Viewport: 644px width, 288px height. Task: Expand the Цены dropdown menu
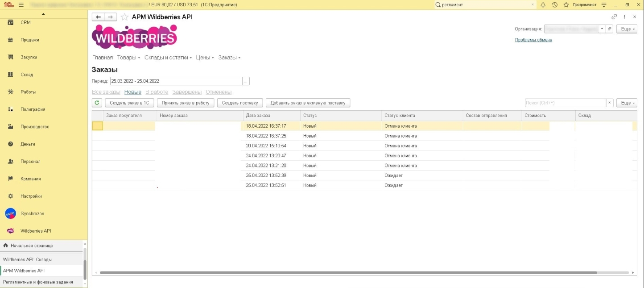point(205,58)
